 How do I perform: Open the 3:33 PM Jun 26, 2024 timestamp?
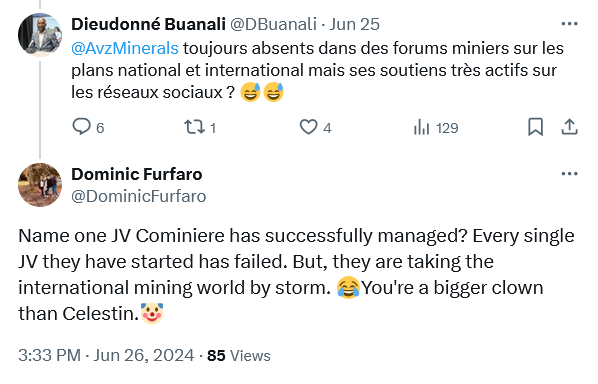pos(106,355)
